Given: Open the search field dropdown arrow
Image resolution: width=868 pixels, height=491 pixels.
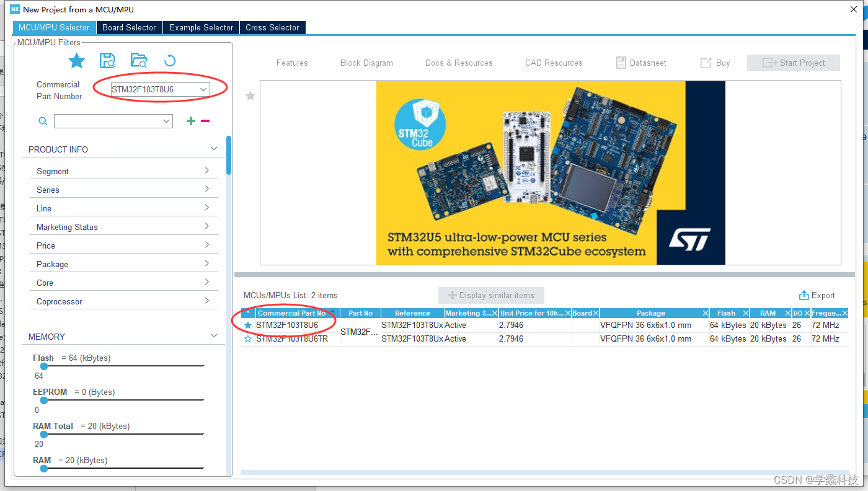Looking at the screenshot, I should point(166,121).
